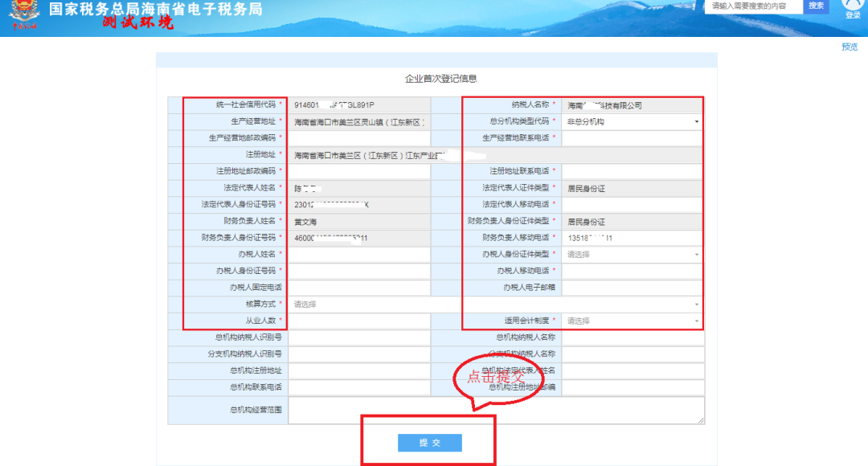Click 生产经营地邮政编码 input field
Viewport: 868px width, 466px height.
click(358, 138)
